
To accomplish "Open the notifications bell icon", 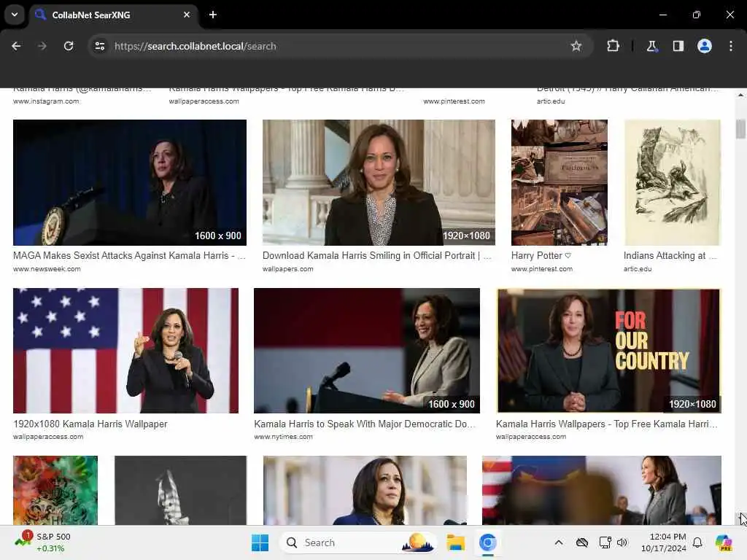I will [697, 542].
